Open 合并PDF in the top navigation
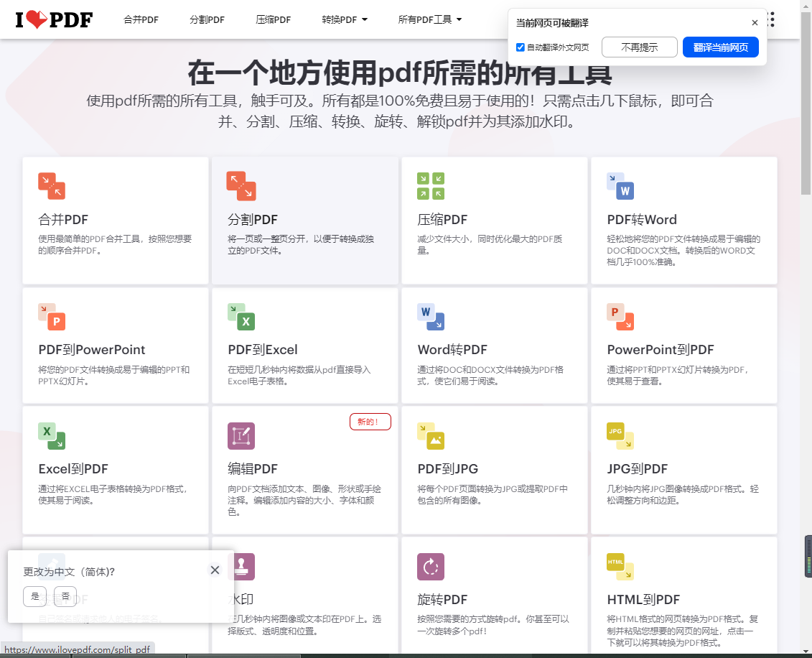This screenshot has height=658, width=812. click(141, 19)
